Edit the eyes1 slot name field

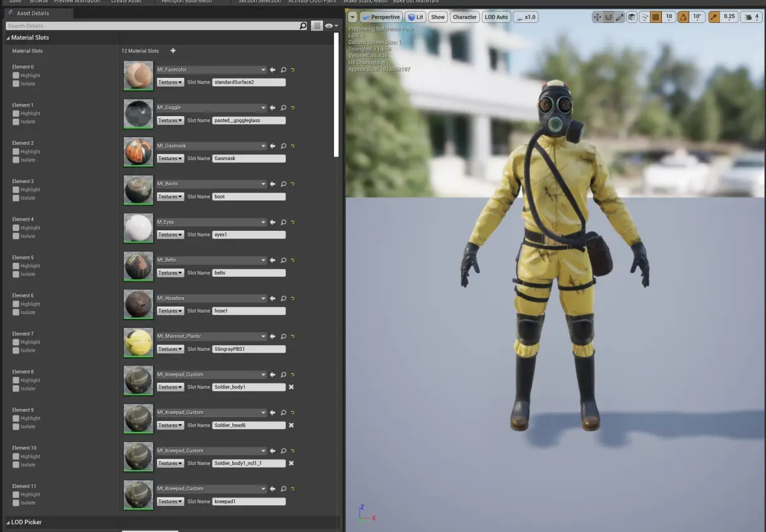(x=249, y=235)
